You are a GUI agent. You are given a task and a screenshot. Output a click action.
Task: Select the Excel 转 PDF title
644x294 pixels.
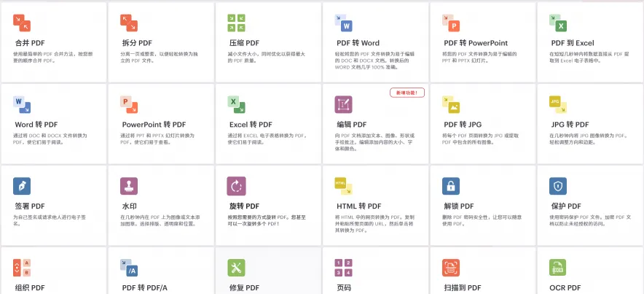tap(251, 125)
